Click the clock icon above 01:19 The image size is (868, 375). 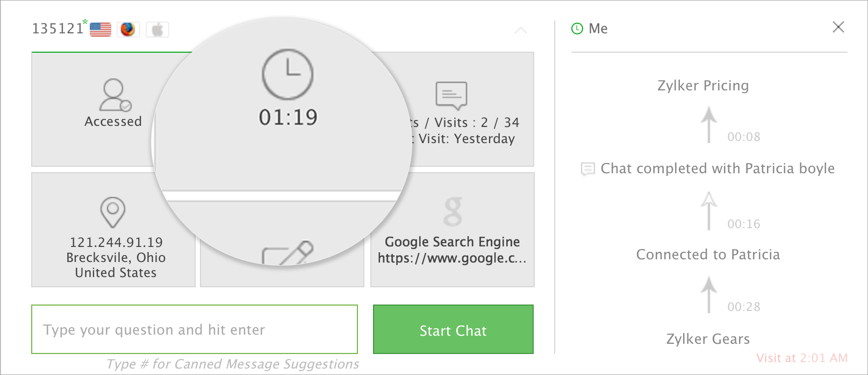288,75
